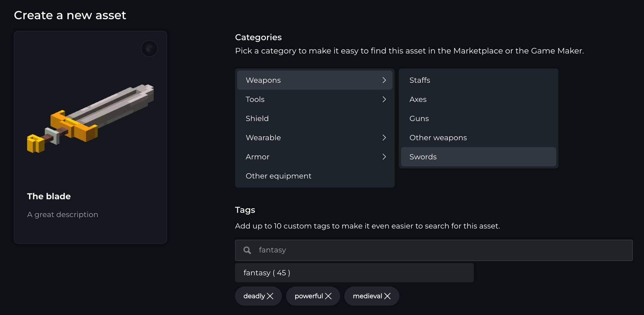Click the tags search input field
This screenshot has width=644, height=315.
click(441, 250)
